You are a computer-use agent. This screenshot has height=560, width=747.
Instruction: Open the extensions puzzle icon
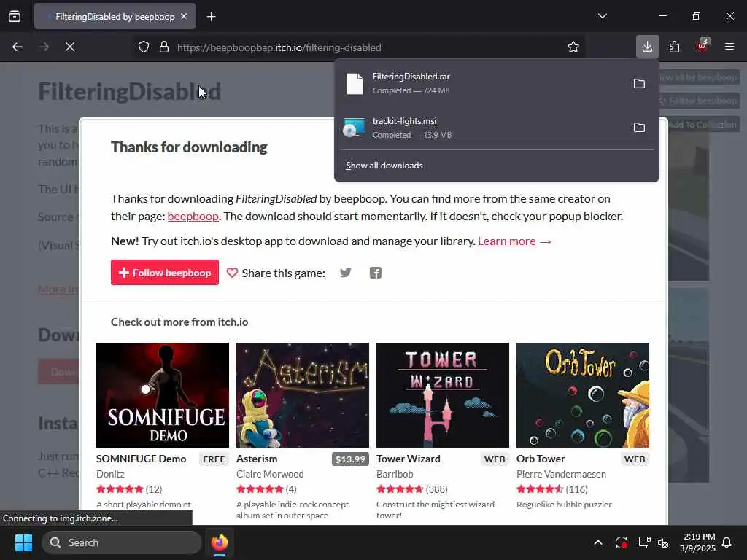pos(675,47)
